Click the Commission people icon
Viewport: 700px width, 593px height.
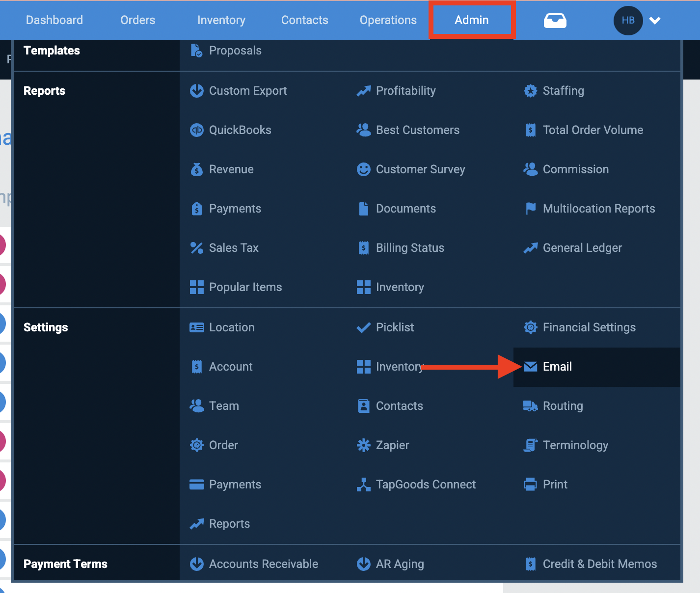(x=531, y=169)
